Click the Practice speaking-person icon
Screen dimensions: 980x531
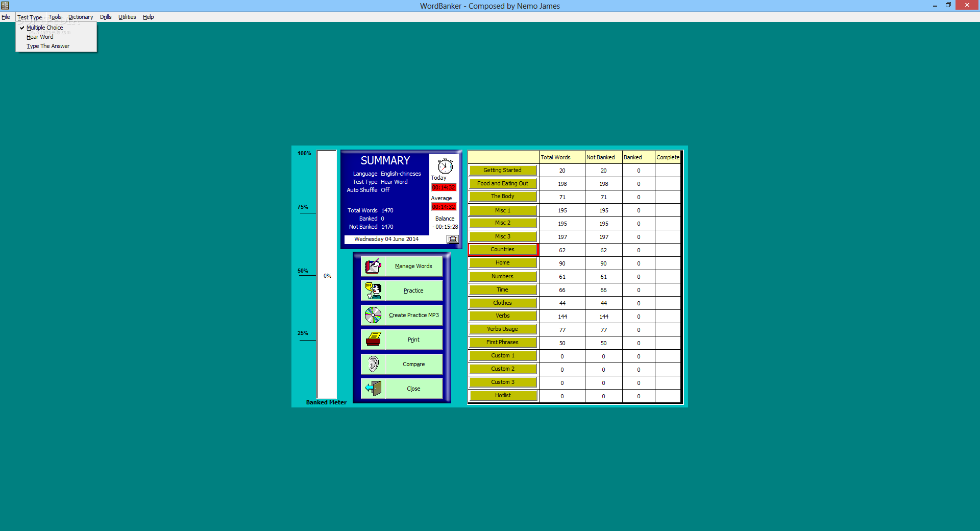(x=373, y=291)
